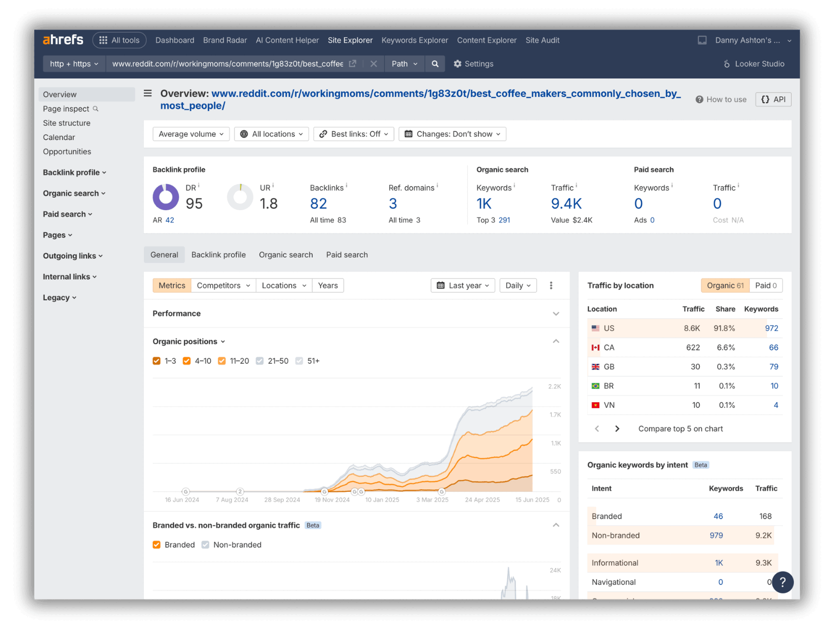Viewport: 840px width, 629px height.
Task: Toggle the Non-branded traffic checkbox
Action: click(x=205, y=545)
